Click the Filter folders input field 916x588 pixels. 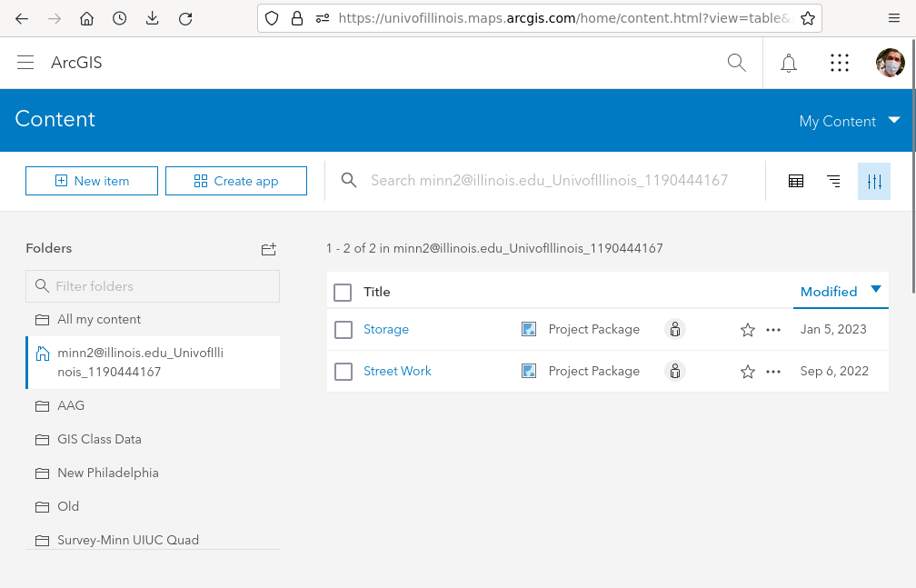coord(153,286)
